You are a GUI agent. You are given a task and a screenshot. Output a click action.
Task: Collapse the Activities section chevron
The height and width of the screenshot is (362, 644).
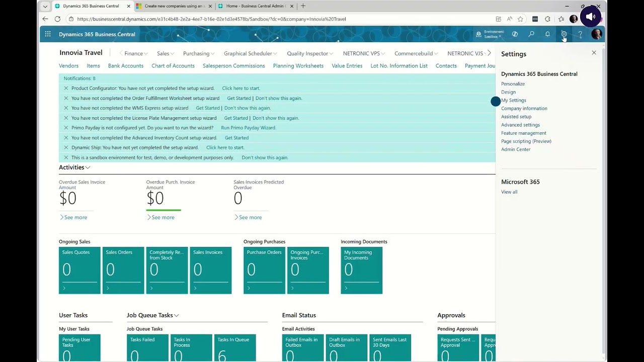tap(88, 167)
